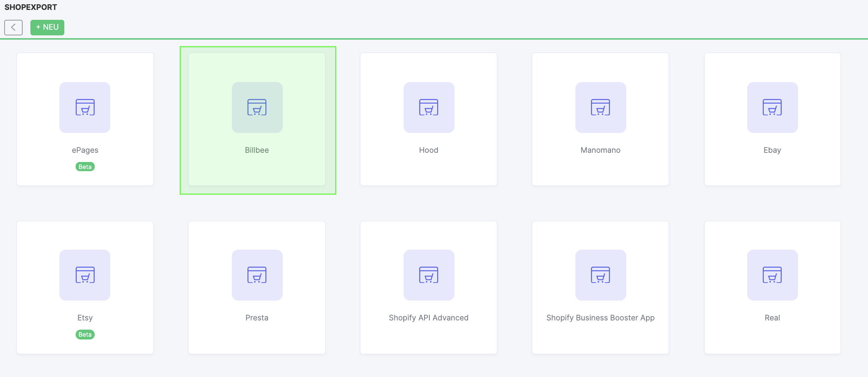Select the Etsy shop icon
868x377 pixels.
point(85,275)
